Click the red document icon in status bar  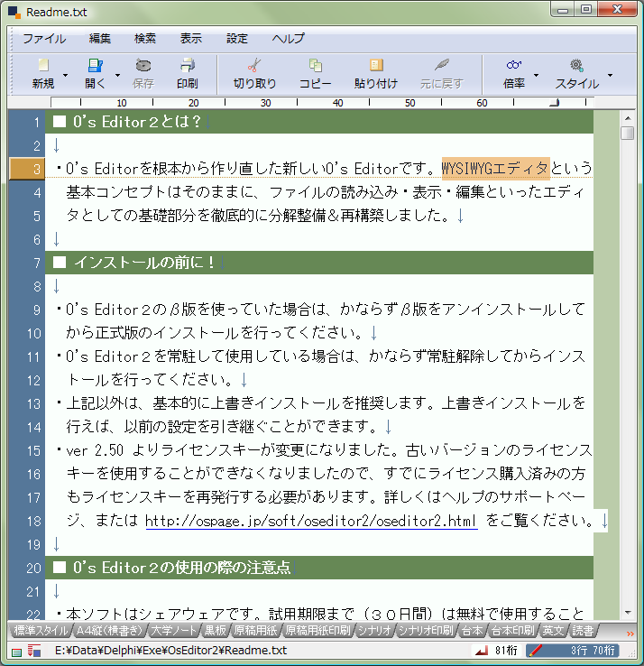pyautogui.click(x=34, y=651)
